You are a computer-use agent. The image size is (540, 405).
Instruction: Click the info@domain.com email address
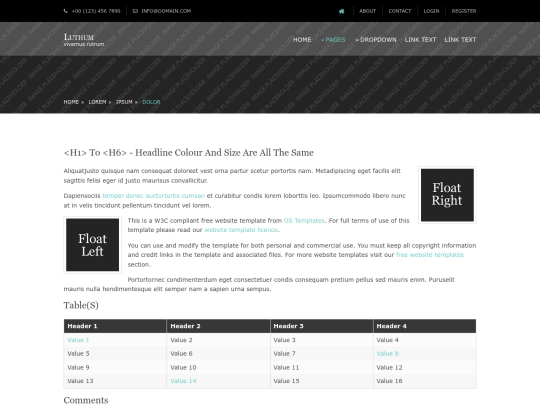point(166,11)
